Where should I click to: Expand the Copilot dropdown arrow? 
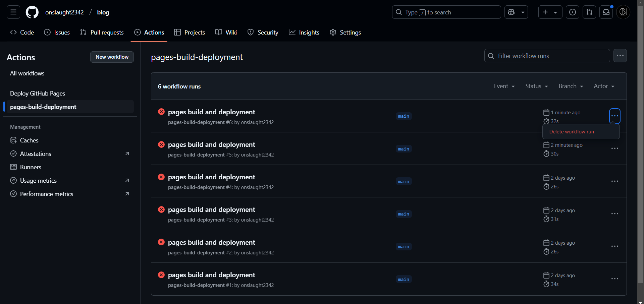(523, 12)
